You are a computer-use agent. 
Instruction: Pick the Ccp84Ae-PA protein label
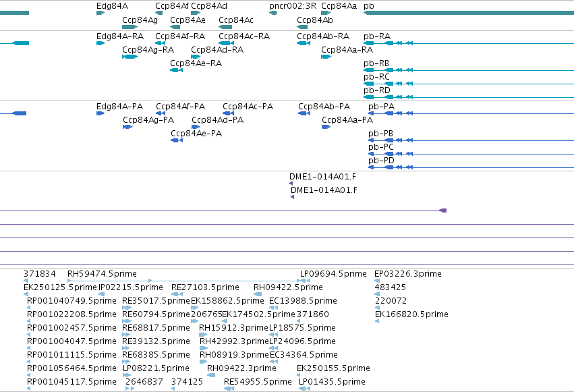[196, 134]
